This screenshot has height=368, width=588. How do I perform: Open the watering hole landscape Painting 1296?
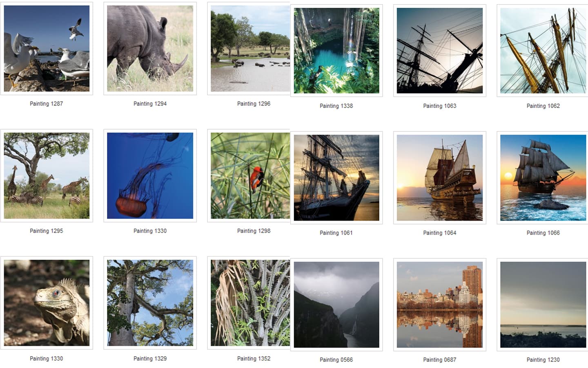pos(250,48)
